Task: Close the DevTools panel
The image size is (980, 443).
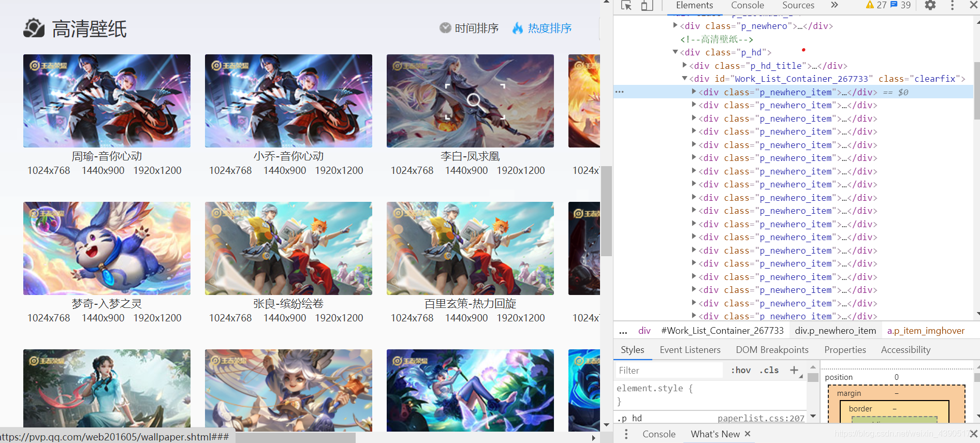Action: coord(973,5)
